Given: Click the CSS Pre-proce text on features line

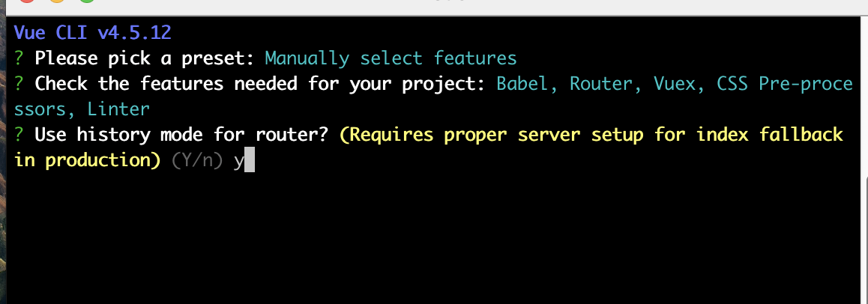Looking at the screenshot, I should (784, 83).
